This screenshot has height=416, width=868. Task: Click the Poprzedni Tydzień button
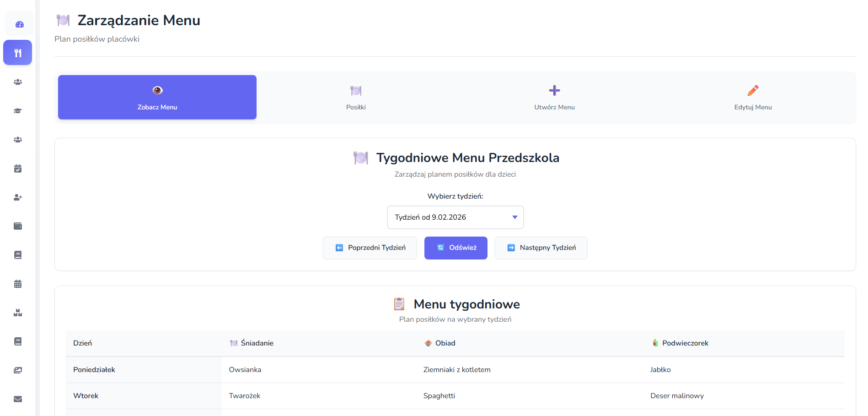coord(370,248)
